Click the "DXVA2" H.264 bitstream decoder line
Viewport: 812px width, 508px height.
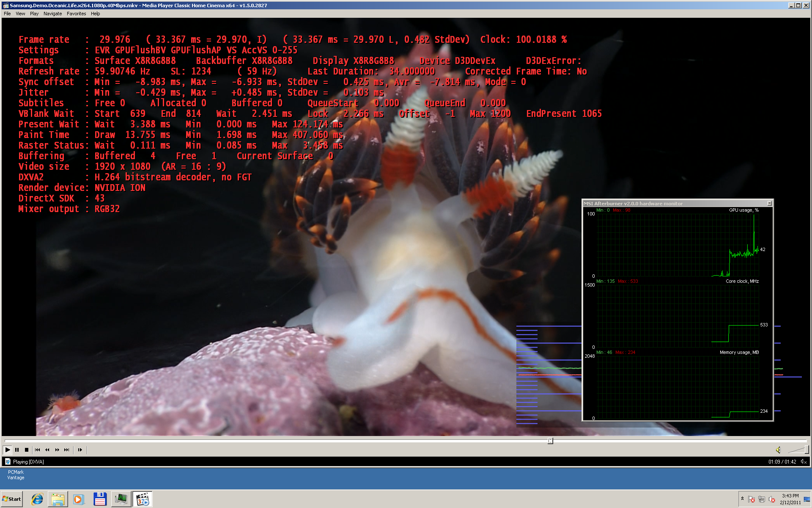pyautogui.click(x=135, y=177)
